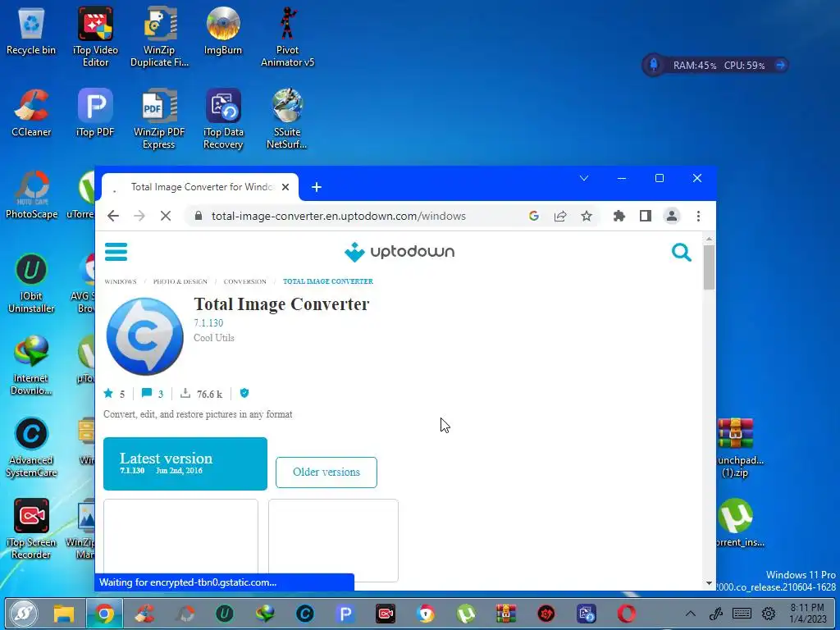Click the address bar URL field

338,216
